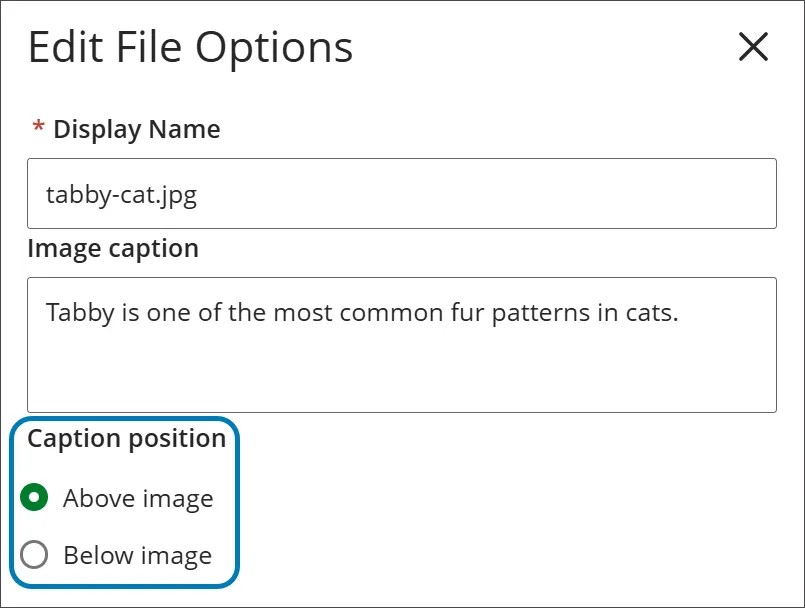Screen dimensions: 805x608
Task: Click the required asterisk beside Display Name
Action: (37, 129)
